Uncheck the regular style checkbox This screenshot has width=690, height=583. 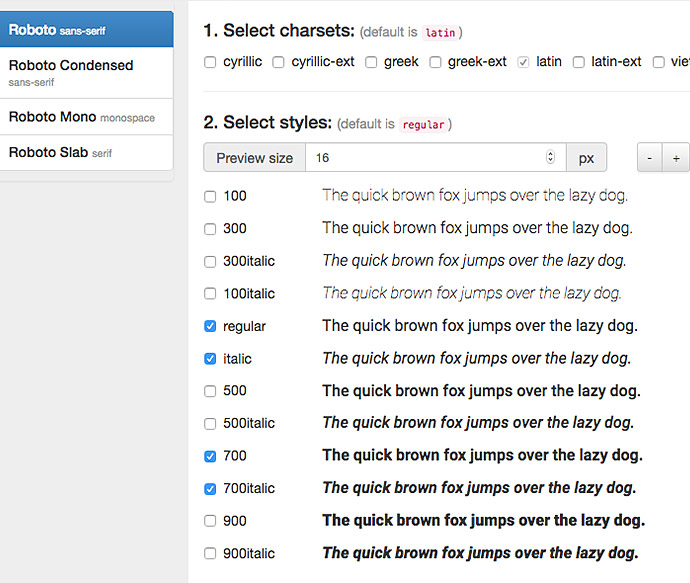tap(210, 326)
